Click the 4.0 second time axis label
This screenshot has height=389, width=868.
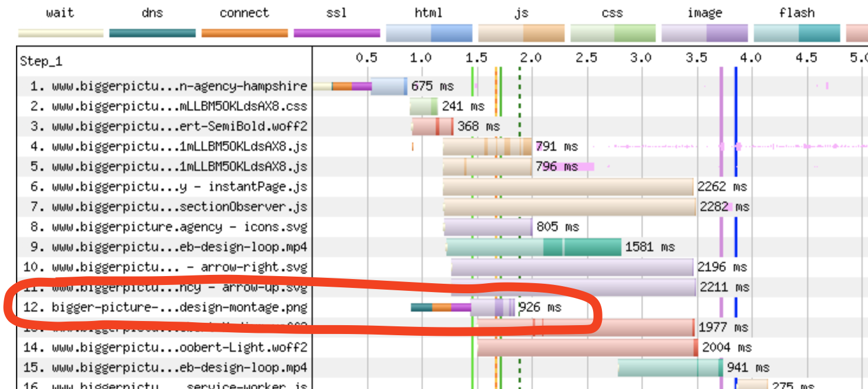[751, 58]
